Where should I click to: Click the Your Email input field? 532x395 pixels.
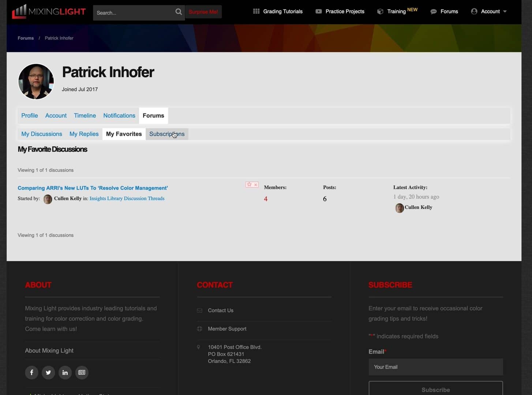(x=436, y=367)
